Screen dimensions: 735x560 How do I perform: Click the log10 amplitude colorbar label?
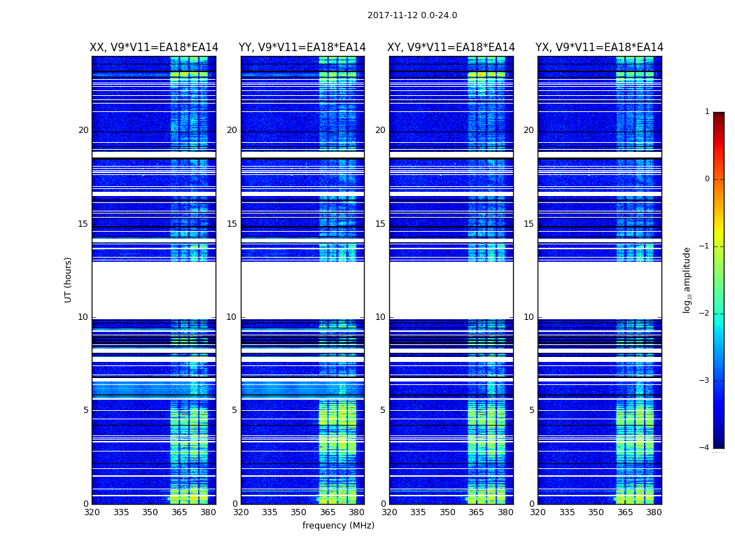[687, 280]
